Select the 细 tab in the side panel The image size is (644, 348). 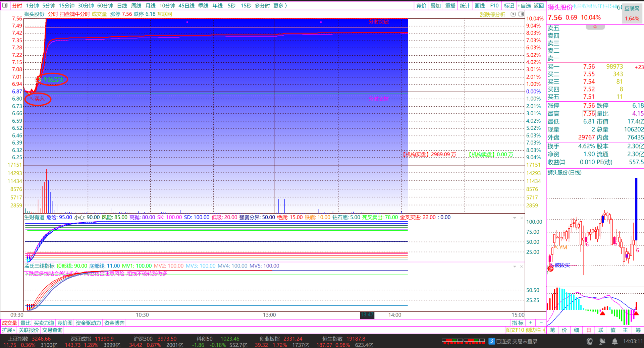click(577, 330)
